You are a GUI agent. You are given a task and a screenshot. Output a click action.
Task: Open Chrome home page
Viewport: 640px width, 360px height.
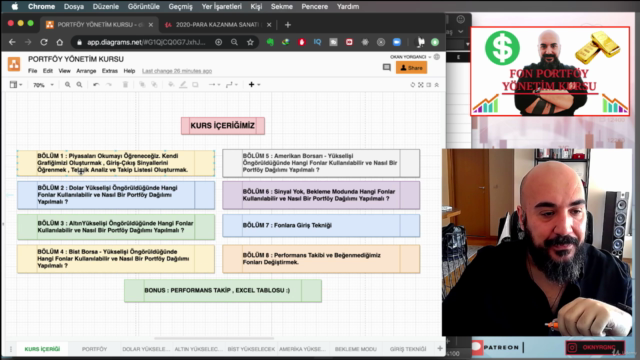60,42
